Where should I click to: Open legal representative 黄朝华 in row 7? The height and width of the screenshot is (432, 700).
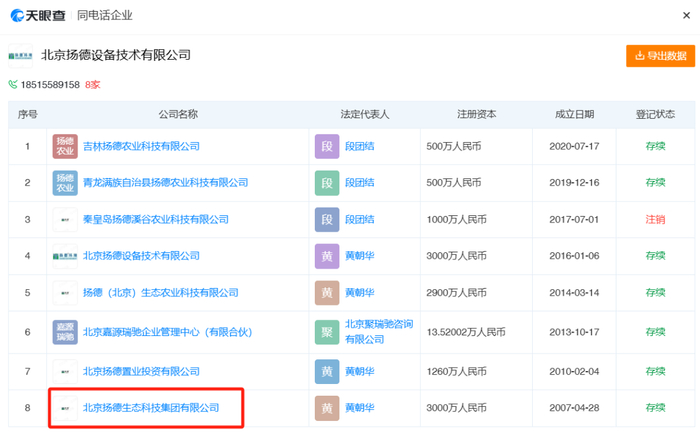click(x=359, y=371)
